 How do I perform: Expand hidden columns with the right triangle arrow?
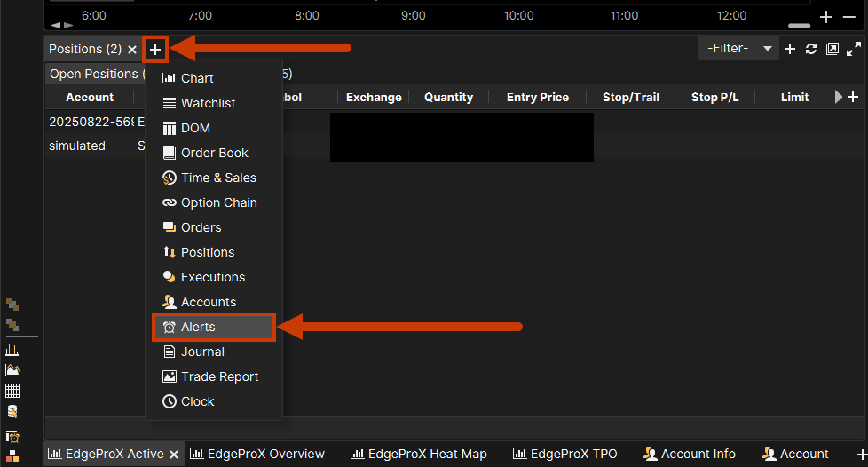pos(839,97)
